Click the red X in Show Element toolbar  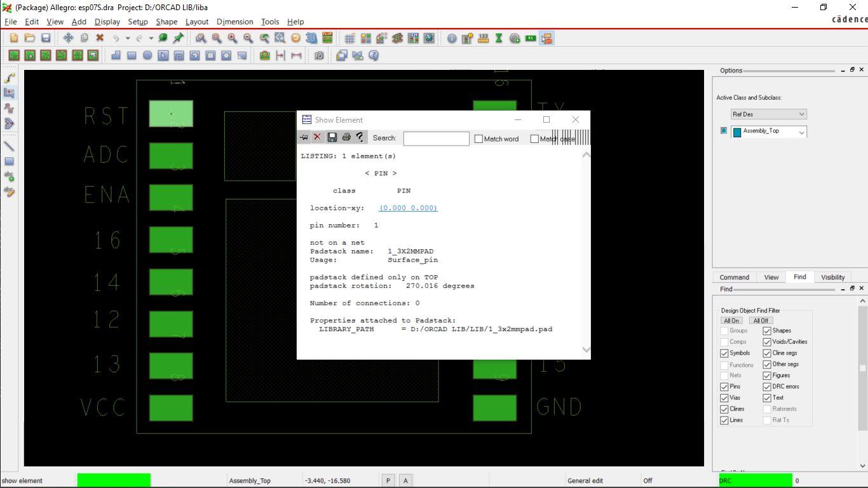tap(317, 137)
